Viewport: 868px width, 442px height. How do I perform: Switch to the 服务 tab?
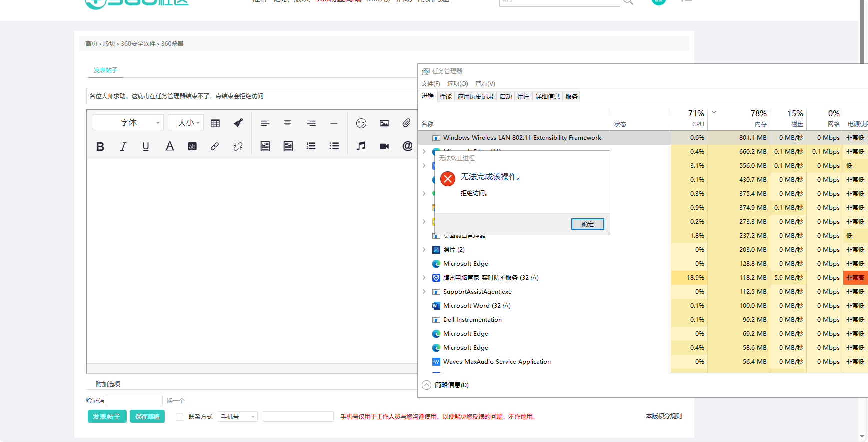(572, 97)
